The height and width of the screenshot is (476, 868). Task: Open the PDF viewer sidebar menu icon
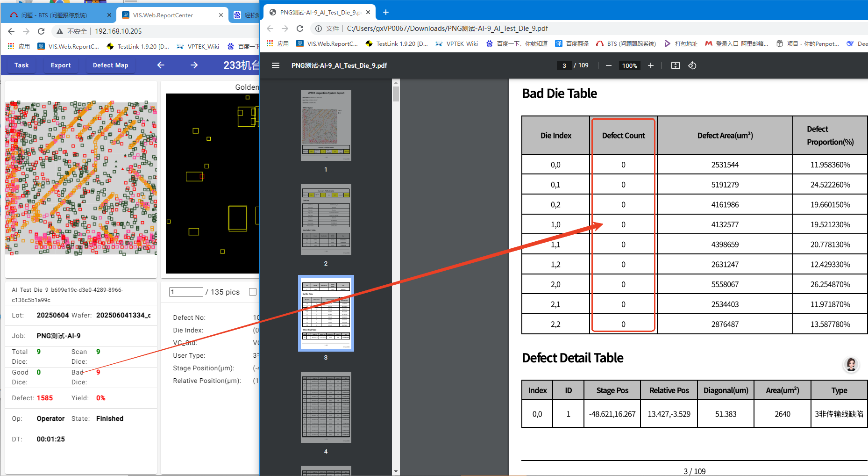coord(276,65)
